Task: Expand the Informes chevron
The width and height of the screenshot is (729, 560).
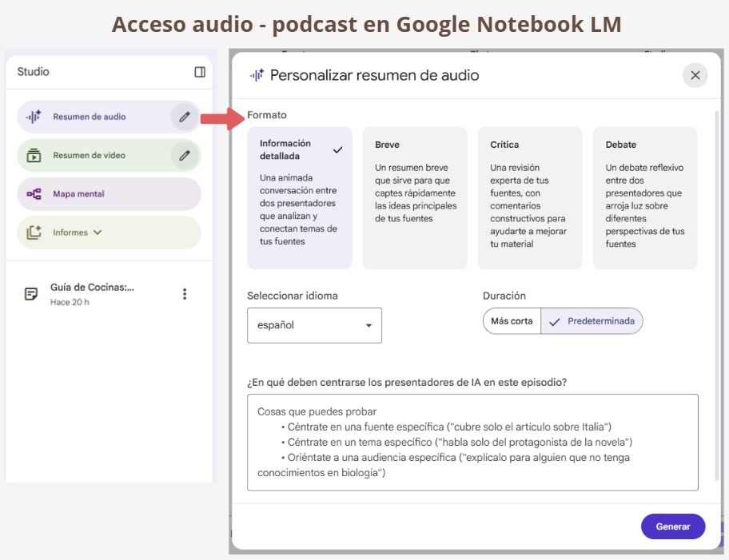Action: point(98,232)
